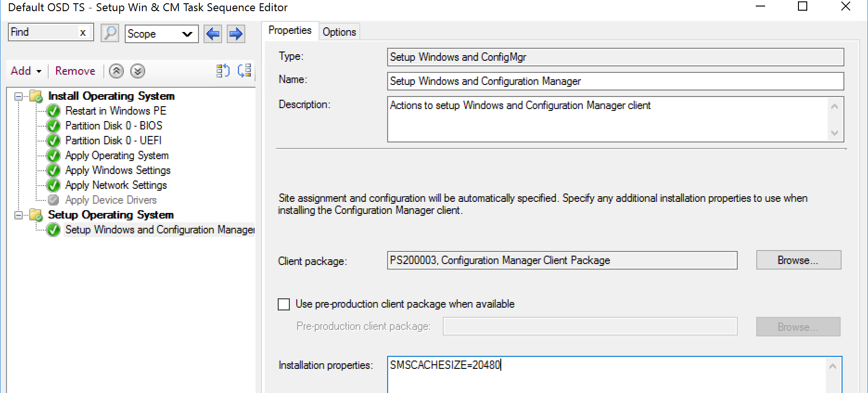The image size is (868, 393).
Task: Click Browse next to Client package
Action: coord(798,260)
